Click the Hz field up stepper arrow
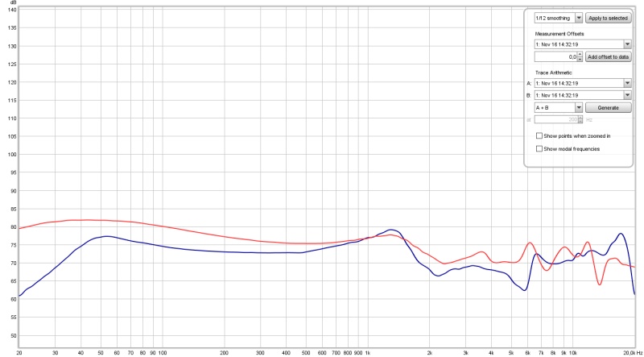644x357 pixels. pos(580,117)
